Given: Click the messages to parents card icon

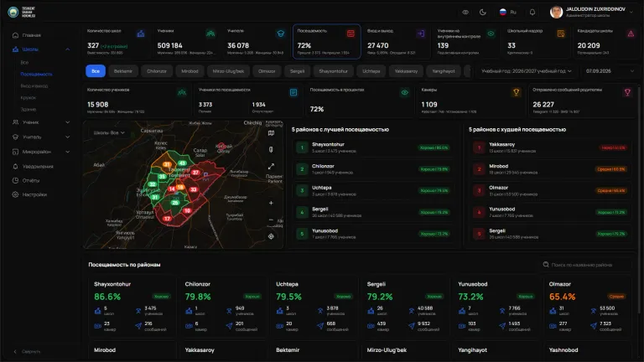Looking at the screenshot, I should coord(627,93).
